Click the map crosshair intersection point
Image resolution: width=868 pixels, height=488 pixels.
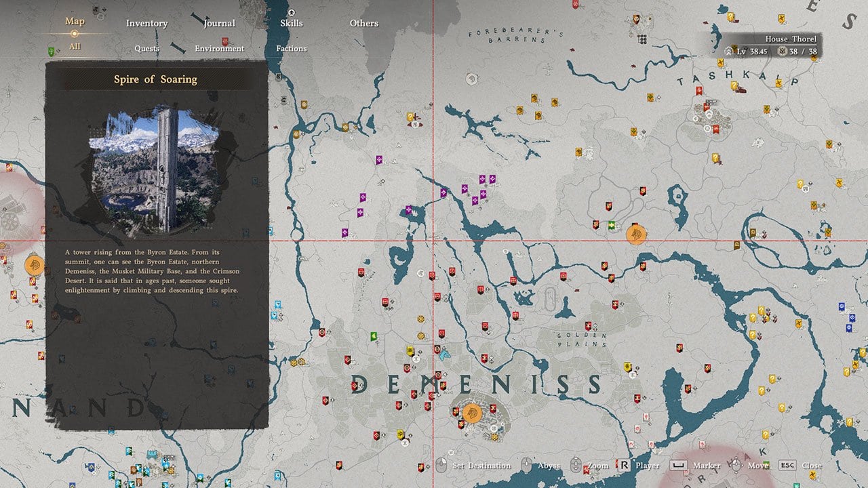(433, 239)
